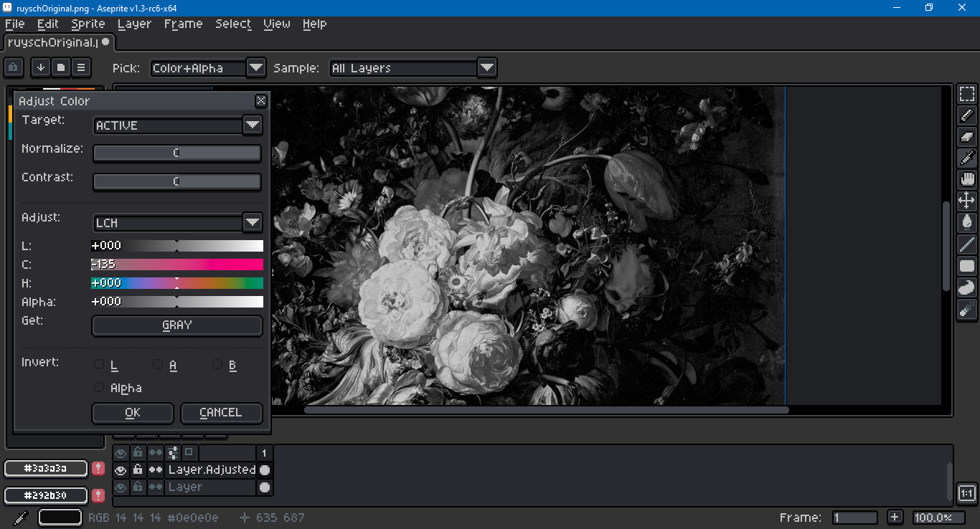Screen dimensions: 980x529
Task: Open the Pick dropdown showing Color+Alpha
Action: coord(208,68)
